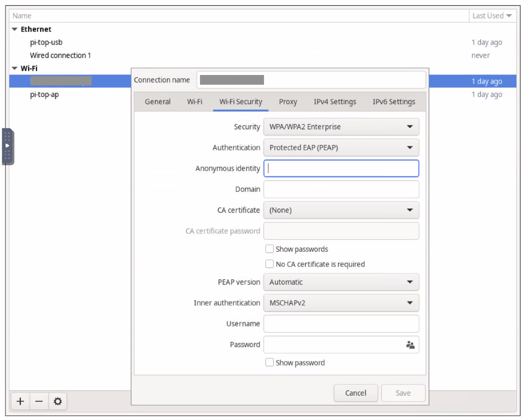Collapse the Ethernet section in the list
The height and width of the screenshot is (420, 528).
(14, 29)
